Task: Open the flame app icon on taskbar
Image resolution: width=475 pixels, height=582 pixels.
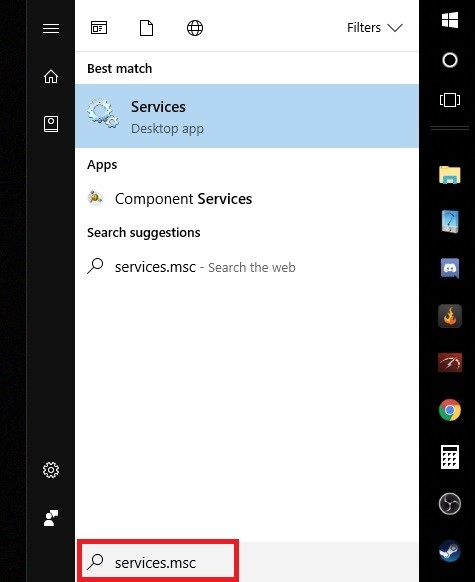Action: [x=450, y=316]
